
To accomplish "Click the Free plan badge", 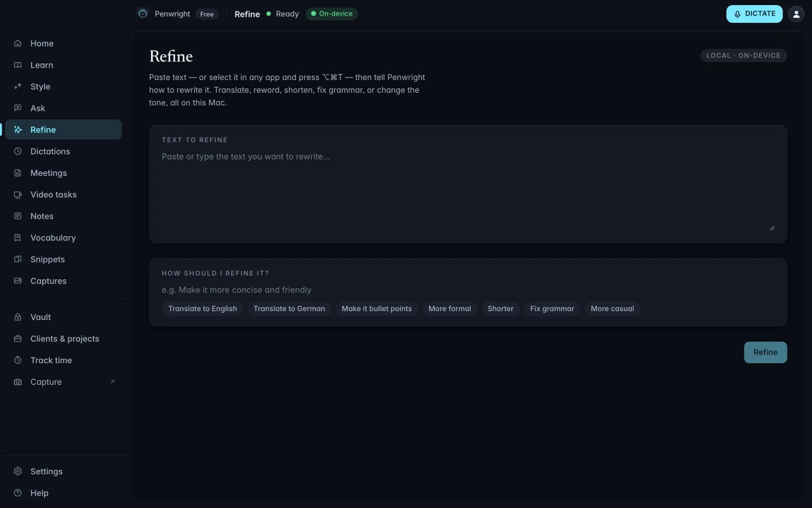I will pos(207,14).
